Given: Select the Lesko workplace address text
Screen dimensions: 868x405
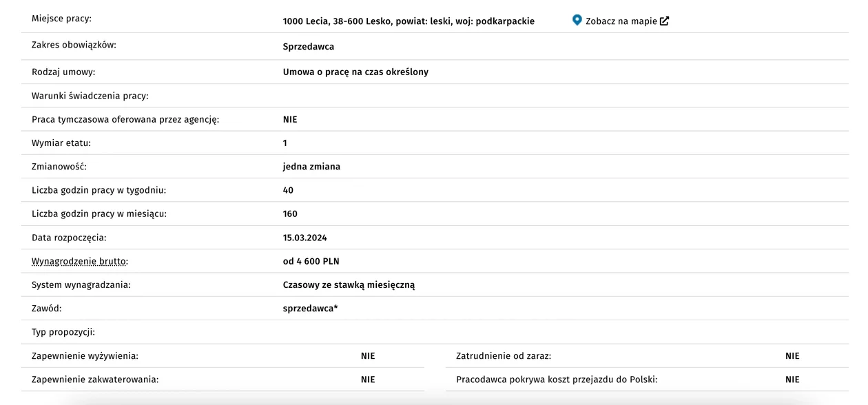Looking at the screenshot, I should 409,21.
